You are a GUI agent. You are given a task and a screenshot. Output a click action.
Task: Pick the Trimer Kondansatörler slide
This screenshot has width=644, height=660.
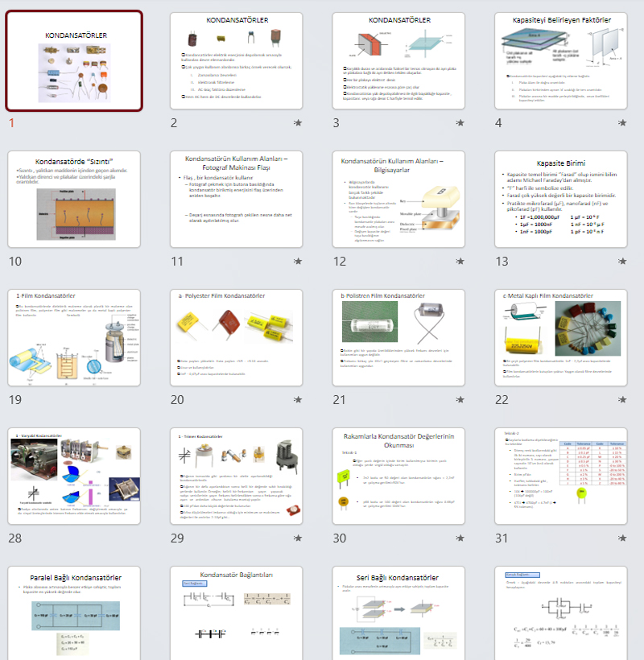click(x=237, y=476)
